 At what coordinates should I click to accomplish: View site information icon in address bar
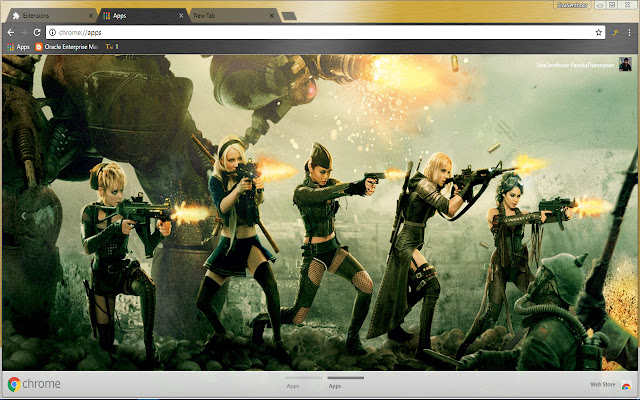point(52,32)
